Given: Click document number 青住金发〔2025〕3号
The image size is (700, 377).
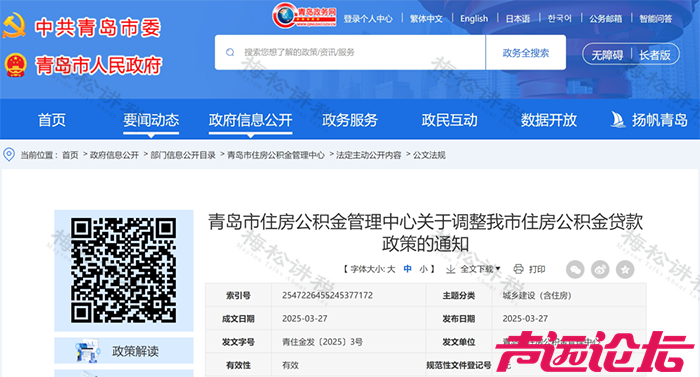Looking at the screenshot, I should [x=322, y=342].
